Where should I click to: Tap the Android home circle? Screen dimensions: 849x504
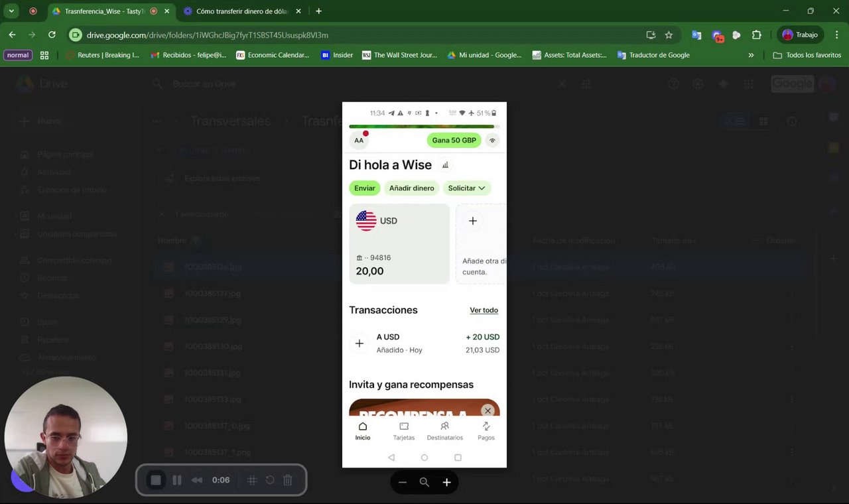424,458
